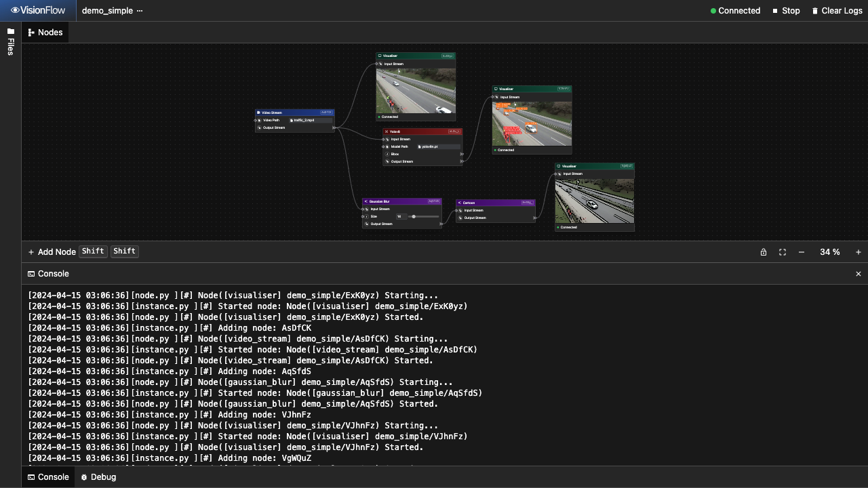The height and width of the screenshot is (488, 868).
Task: Click the cartoon Visualiser preview thumbnail
Action: 595,201
